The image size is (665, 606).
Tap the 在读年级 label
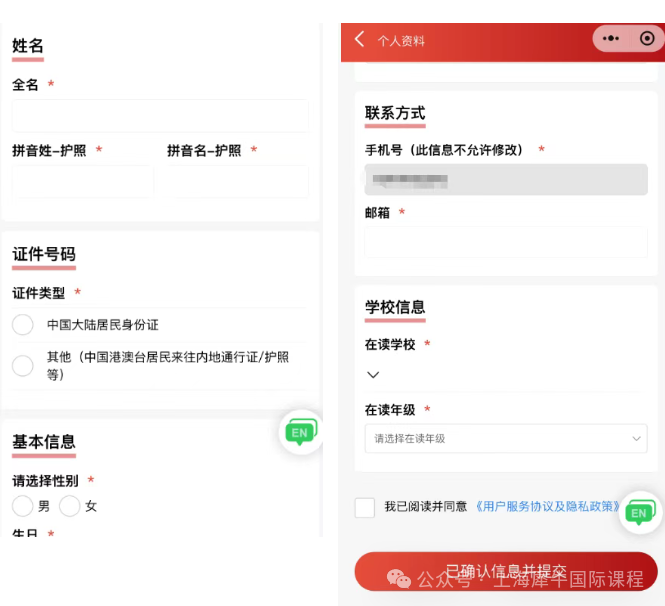coord(390,410)
